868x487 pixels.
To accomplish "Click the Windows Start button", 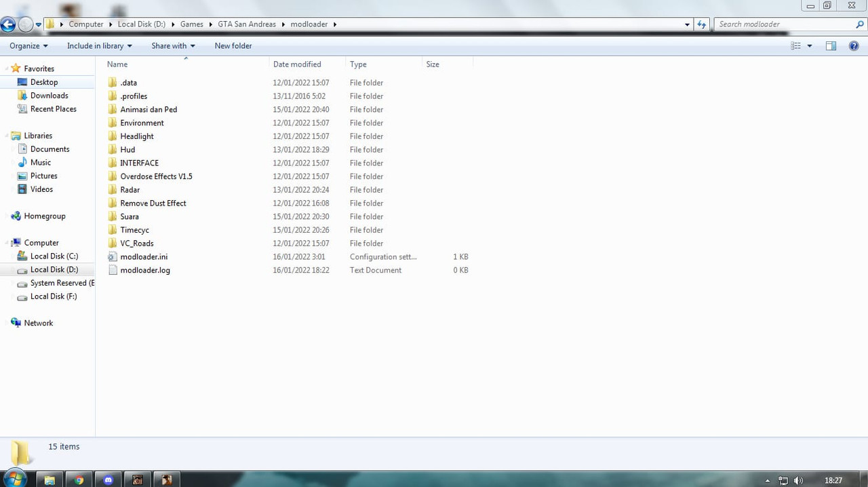I will 14,479.
